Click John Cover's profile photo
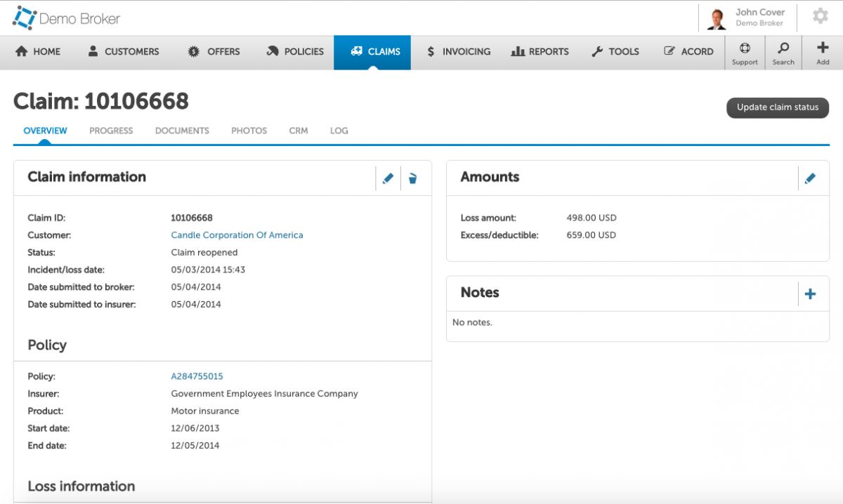Image resolution: width=843 pixels, height=504 pixels. coord(715,17)
